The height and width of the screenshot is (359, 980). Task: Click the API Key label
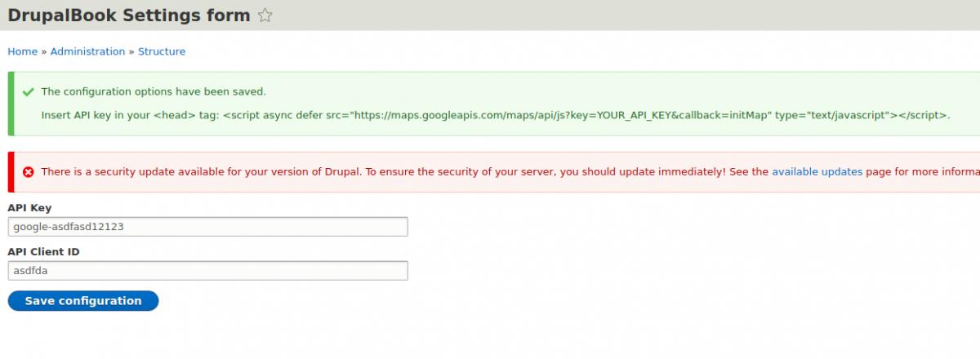point(29,208)
